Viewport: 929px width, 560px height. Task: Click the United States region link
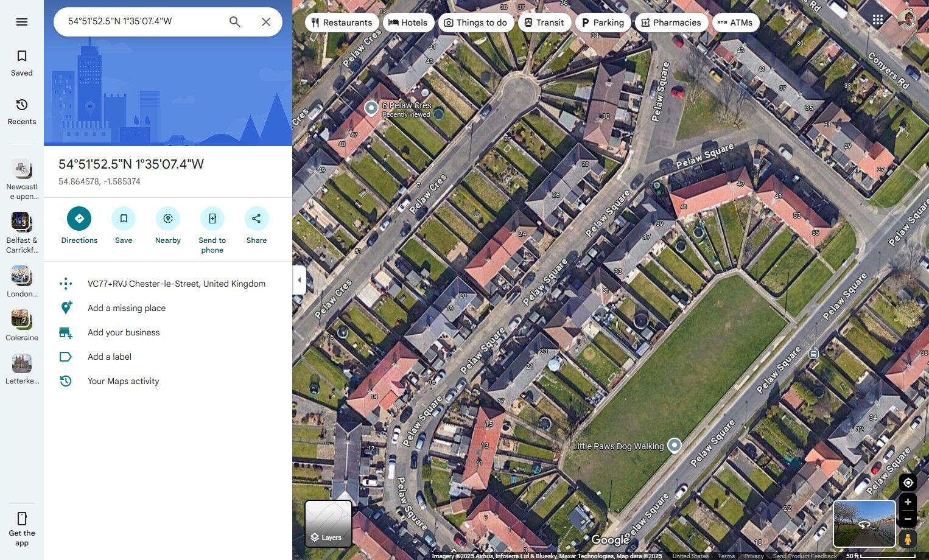pos(690,556)
